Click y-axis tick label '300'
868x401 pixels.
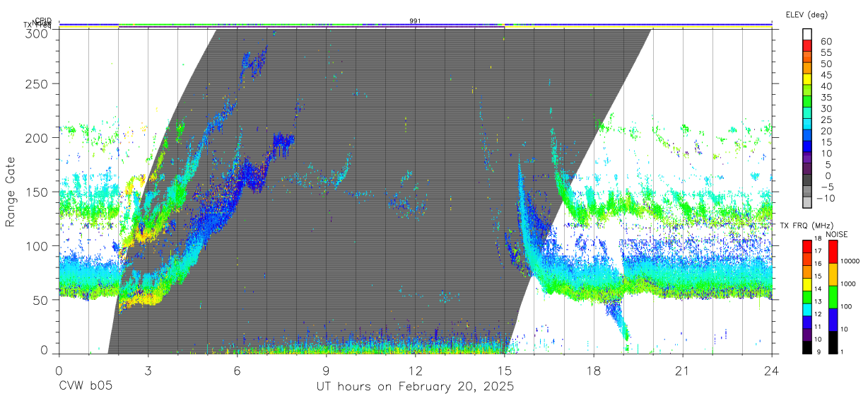[37, 33]
